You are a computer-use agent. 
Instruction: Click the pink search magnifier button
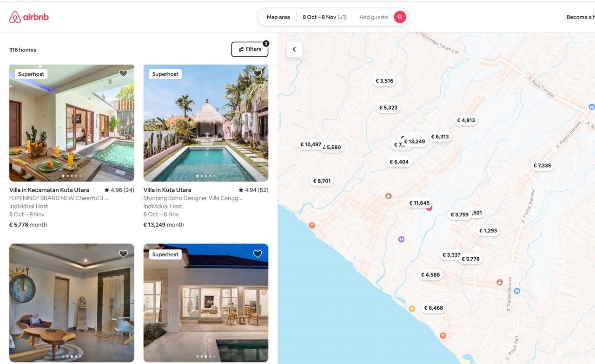coord(400,17)
